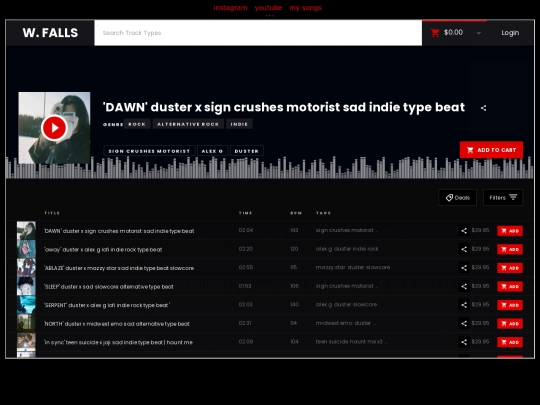The height and width of the screenshot is (405, 540).
Task: Click tags 'mazzy star duster slowcore'
Action: point(353,268)
